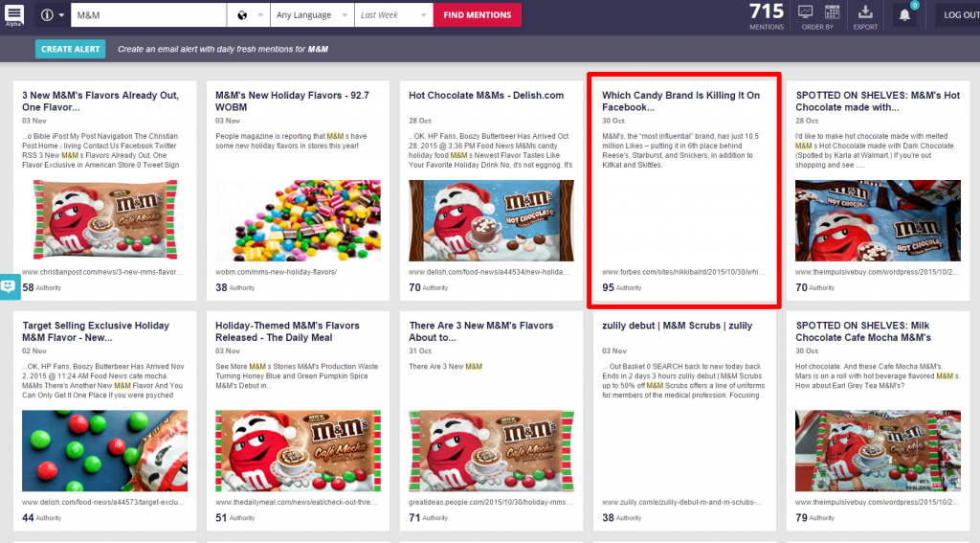Click the red and green candies image in Target card

pyautogui.click(x=104, y=450)
